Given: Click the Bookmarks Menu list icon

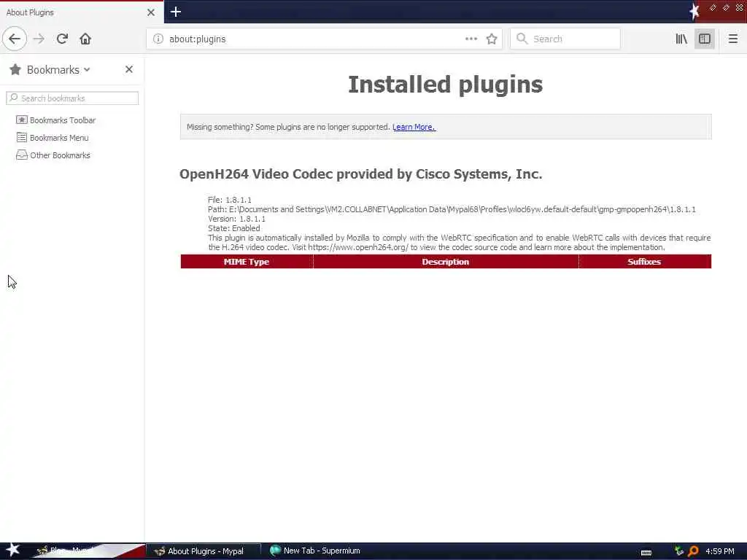Looking at the screenshot, I should pos(21,137).
